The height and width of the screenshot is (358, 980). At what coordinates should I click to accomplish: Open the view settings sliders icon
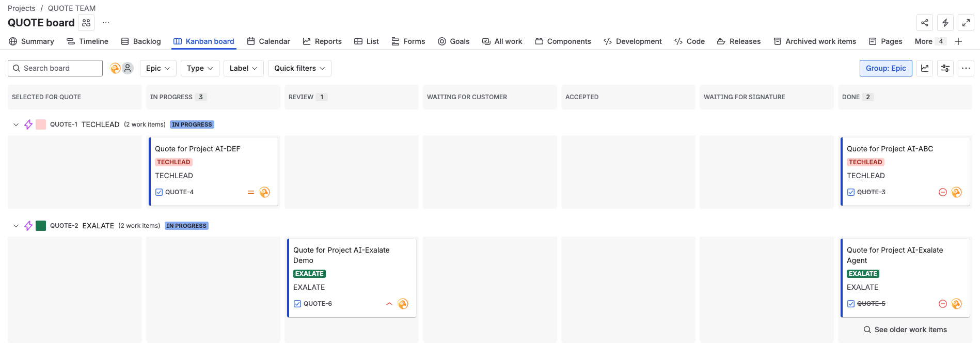[x=945, y=68]
